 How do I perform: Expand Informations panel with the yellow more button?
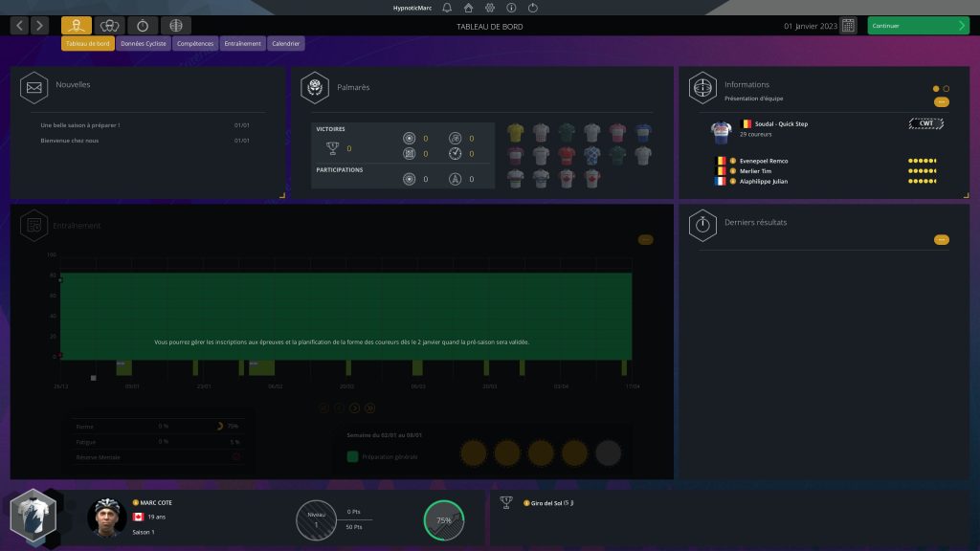[x=942, y=101]
